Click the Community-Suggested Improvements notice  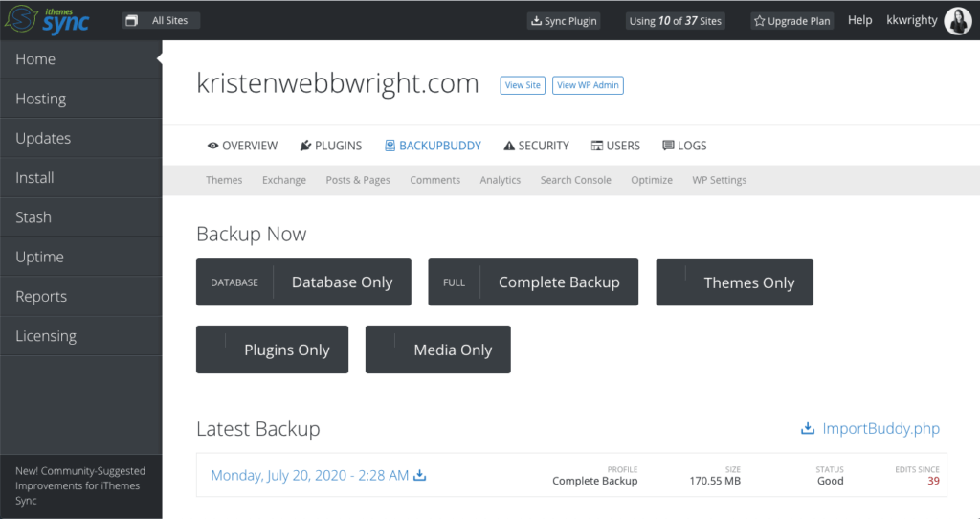80,485
